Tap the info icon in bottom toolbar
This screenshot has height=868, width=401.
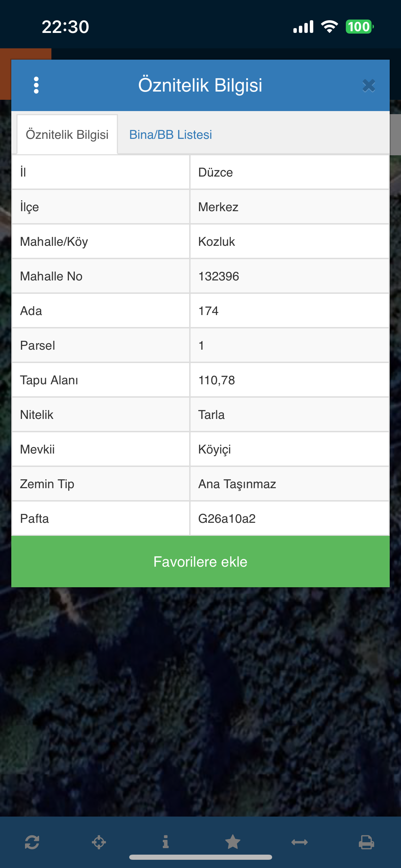166,842
